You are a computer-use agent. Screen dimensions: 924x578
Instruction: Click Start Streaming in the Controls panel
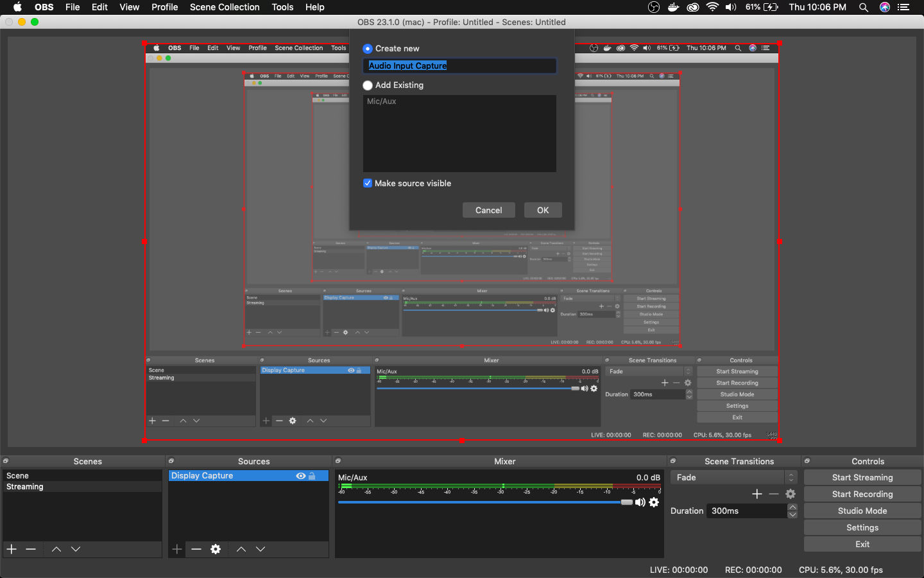pyautogui.click(x=862, y=477)
